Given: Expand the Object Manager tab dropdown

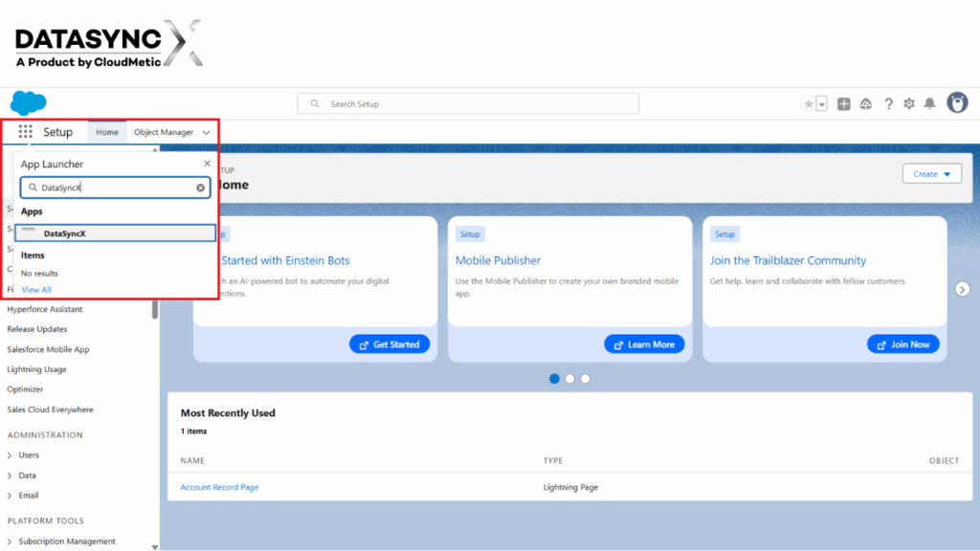Looking at the screenshot, I should point(207,133).
